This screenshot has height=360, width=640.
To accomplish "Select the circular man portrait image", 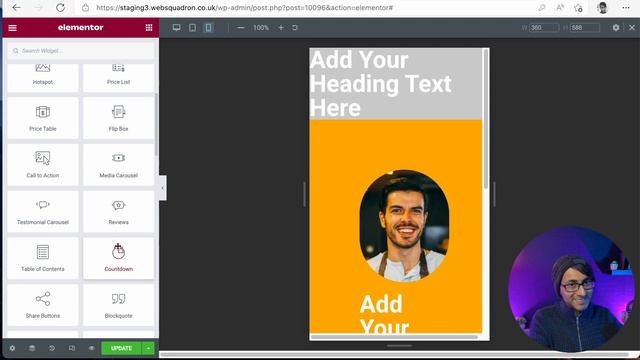I will 404,226.
